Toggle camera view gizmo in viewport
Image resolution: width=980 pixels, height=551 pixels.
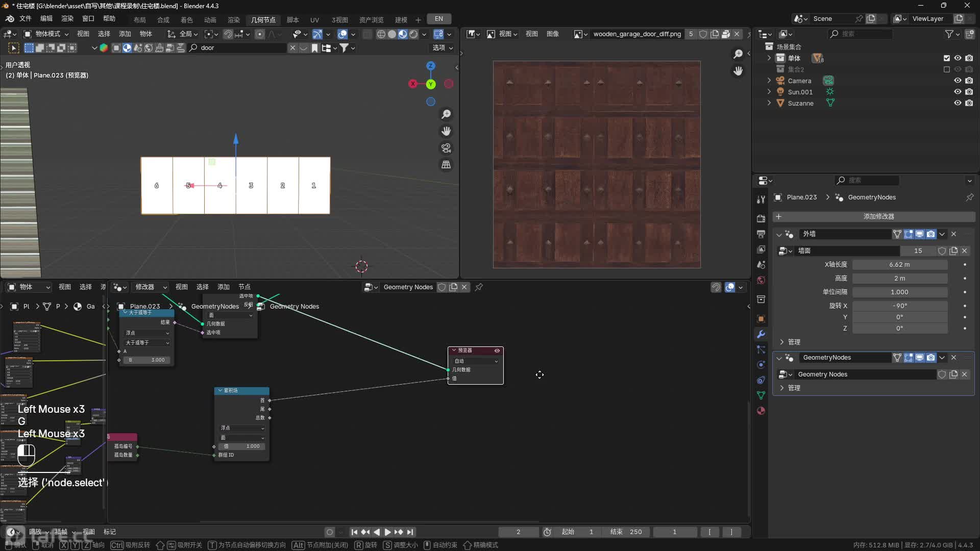pos(446,148)
